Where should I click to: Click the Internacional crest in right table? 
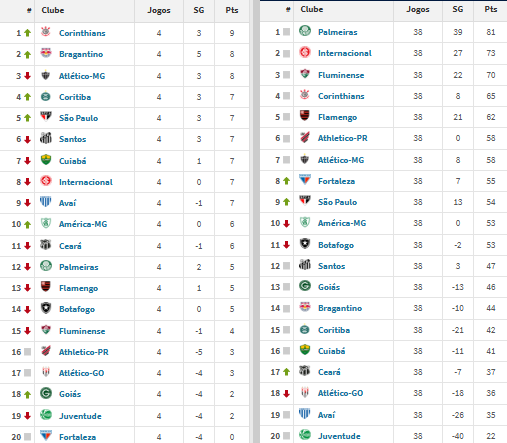click(305, 52)
